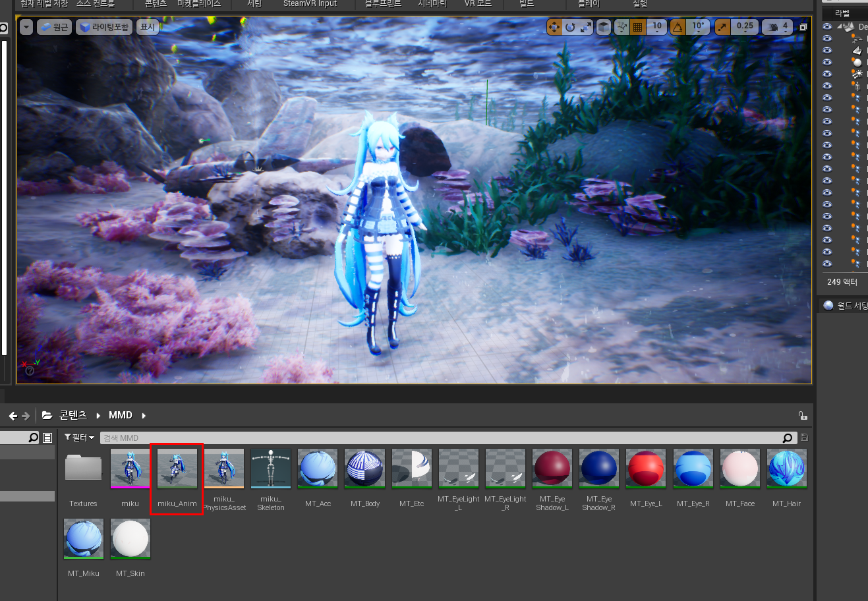Open viewport options dropdown arrow

click(x=26, y=27)
